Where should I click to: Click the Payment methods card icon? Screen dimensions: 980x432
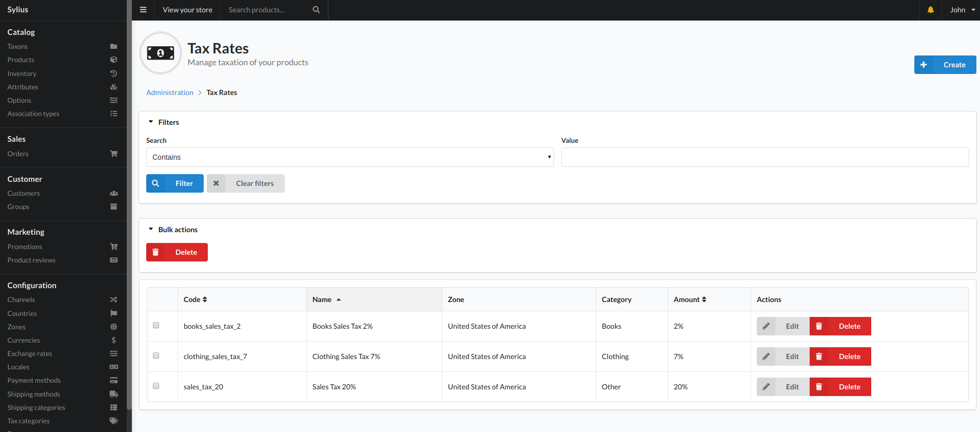tap(113, 380)
